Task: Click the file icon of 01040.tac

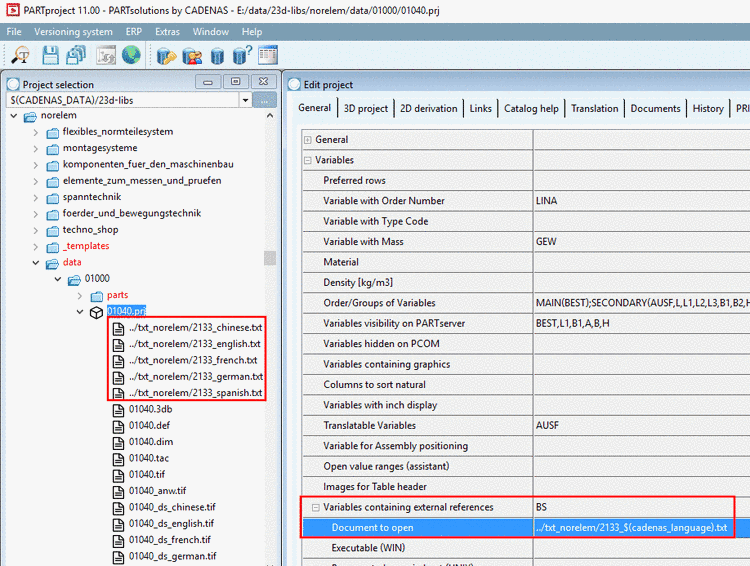Action: click(x=118, y=459)
